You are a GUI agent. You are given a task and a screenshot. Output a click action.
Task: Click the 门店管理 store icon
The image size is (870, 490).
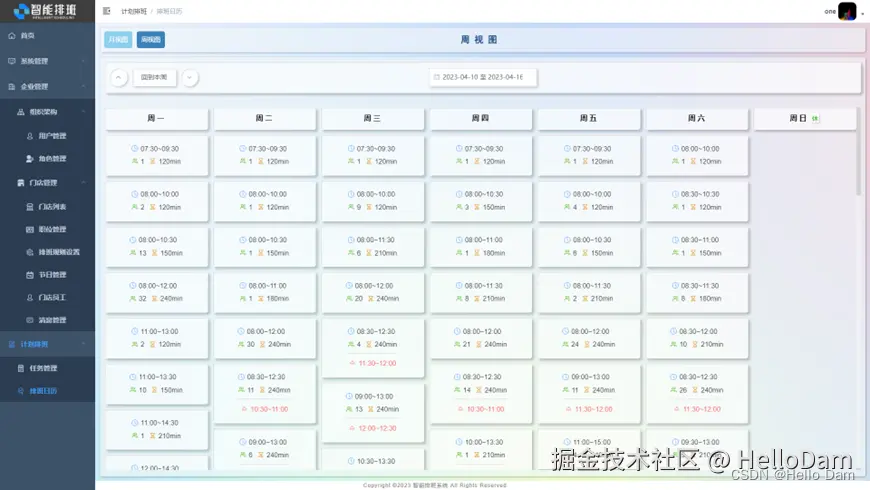[x=21, y=183]
